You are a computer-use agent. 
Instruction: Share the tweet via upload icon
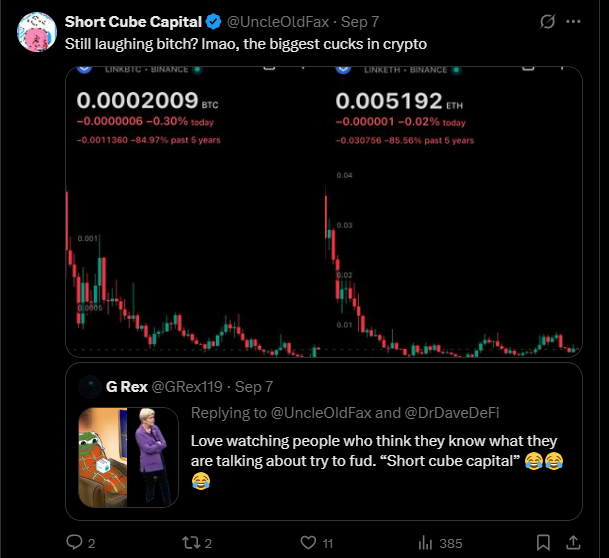(573, 542)
